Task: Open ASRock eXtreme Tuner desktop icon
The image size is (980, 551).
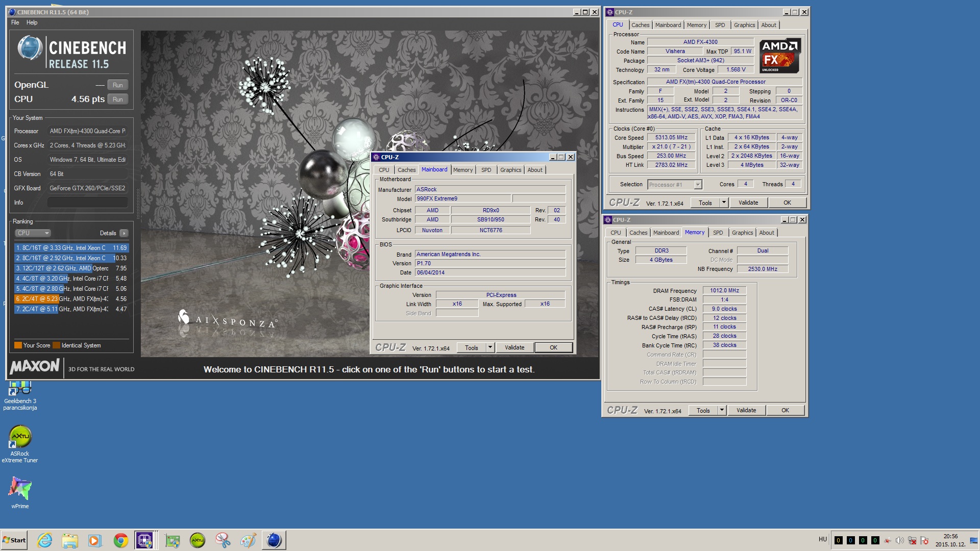Action: tap(20, 444)
